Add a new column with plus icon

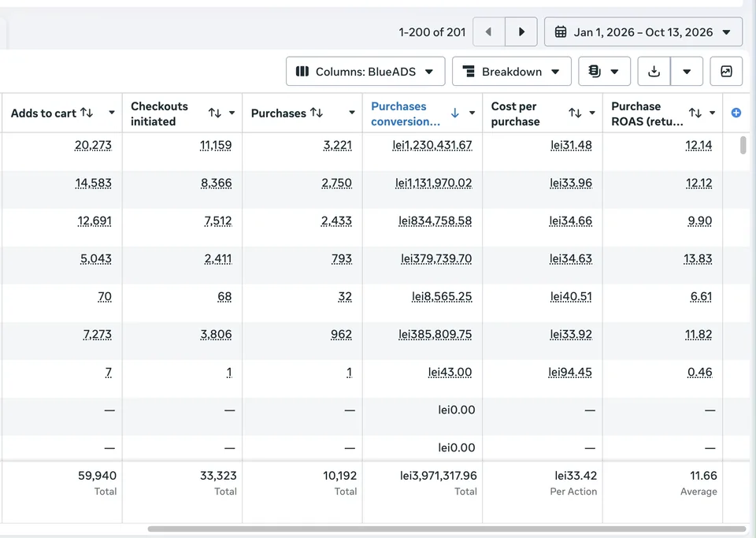point(736,113)
